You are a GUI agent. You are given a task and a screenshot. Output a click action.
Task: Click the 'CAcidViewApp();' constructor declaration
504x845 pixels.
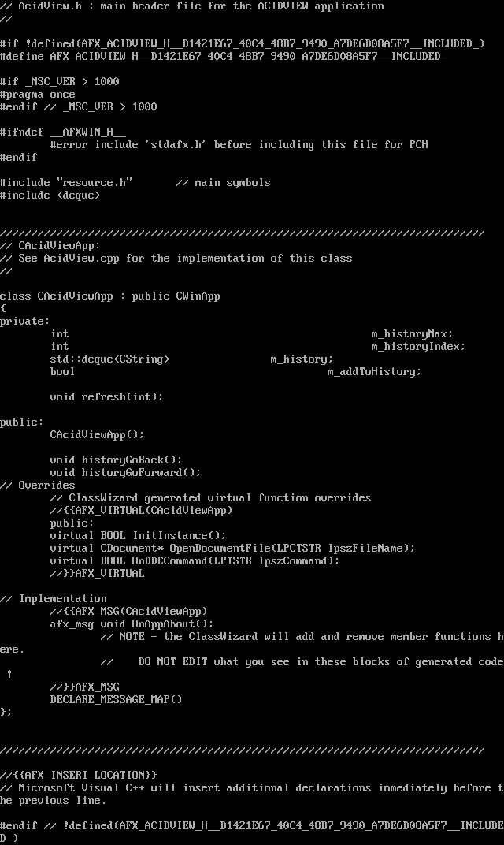pyautogui.click(x=97, y=435)
